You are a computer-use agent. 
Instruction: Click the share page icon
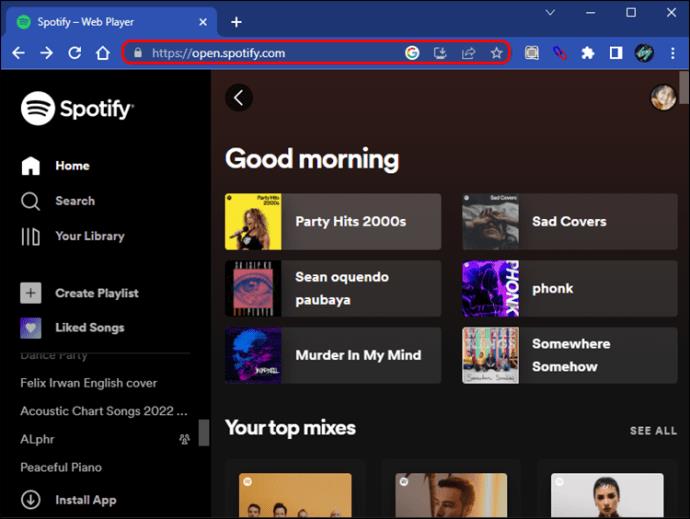[468, 53]
